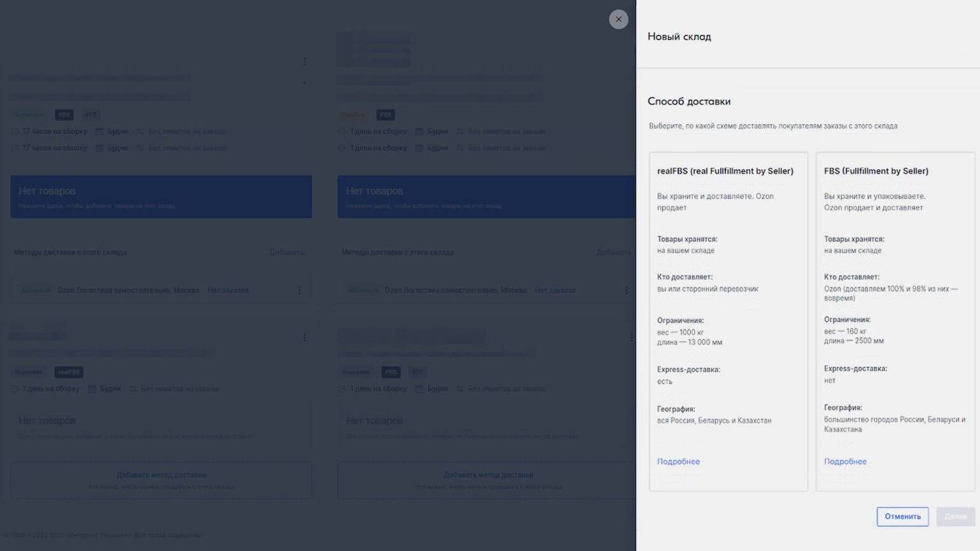Open three-dot menu on left Ozon Логистика row
Screen dimensions: 980x551
(299, 290)
